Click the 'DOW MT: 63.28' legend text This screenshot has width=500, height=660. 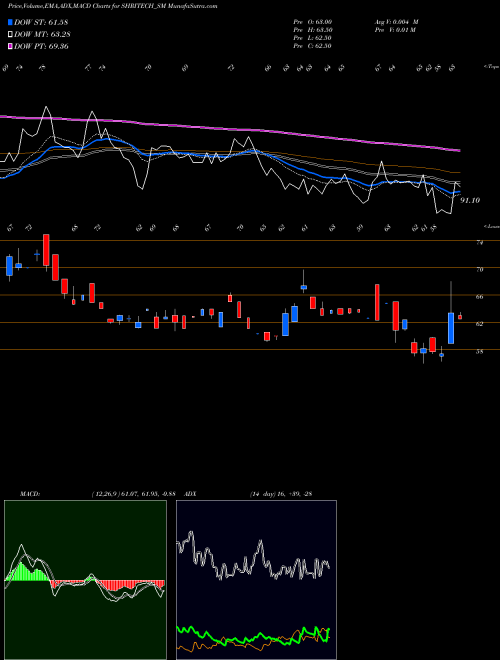[42, 35]
